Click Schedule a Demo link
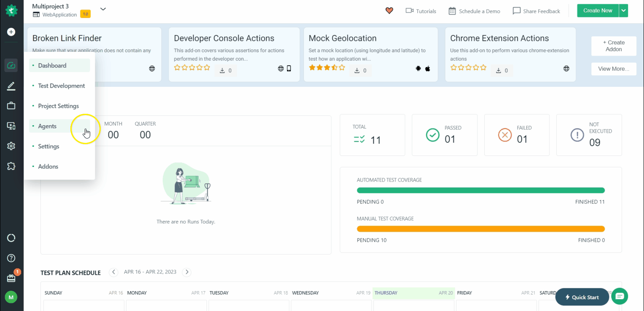644x311 pixels. [x=474, y=11]
